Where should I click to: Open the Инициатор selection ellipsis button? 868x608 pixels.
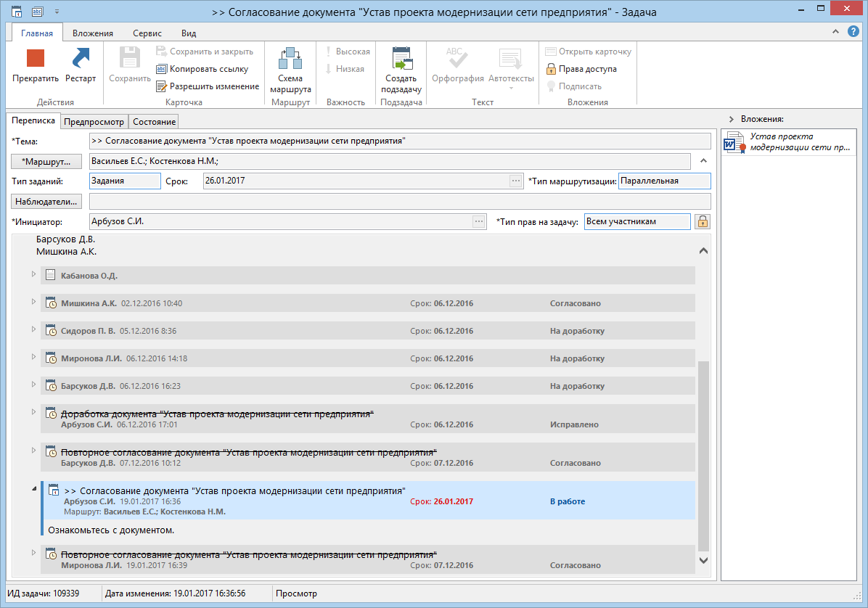pos(479,222)
